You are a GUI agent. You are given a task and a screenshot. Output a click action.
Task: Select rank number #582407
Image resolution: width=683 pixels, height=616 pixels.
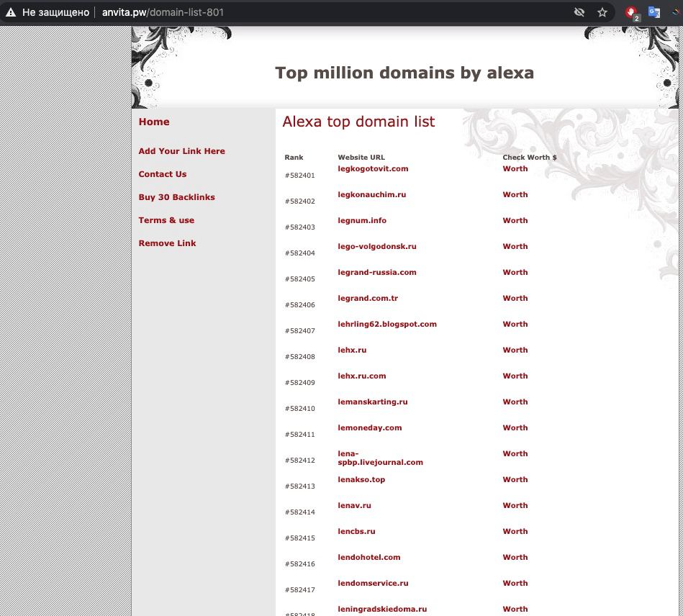click(299, 331)
